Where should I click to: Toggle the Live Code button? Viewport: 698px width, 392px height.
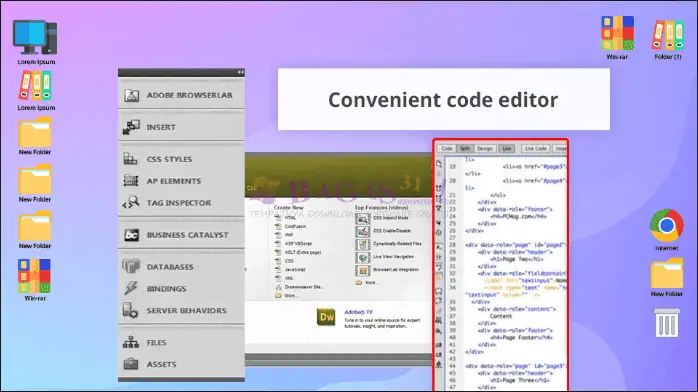(536, 149)
